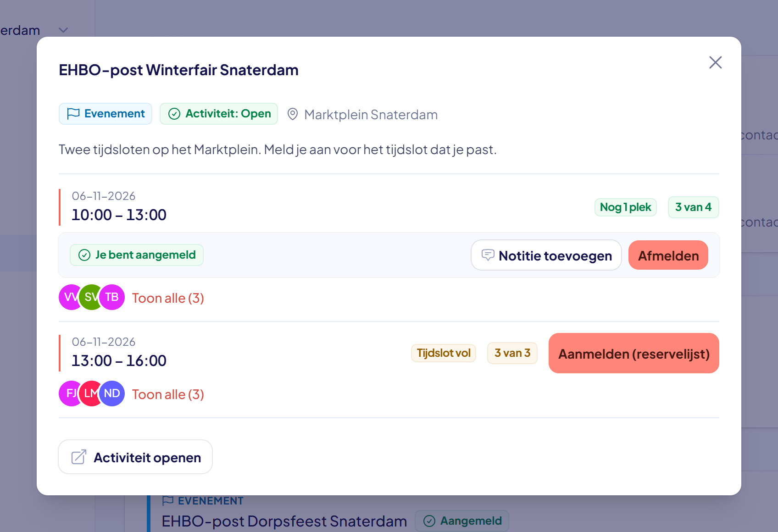Click the 3 van 3 capacity badge

coord(512,353)
